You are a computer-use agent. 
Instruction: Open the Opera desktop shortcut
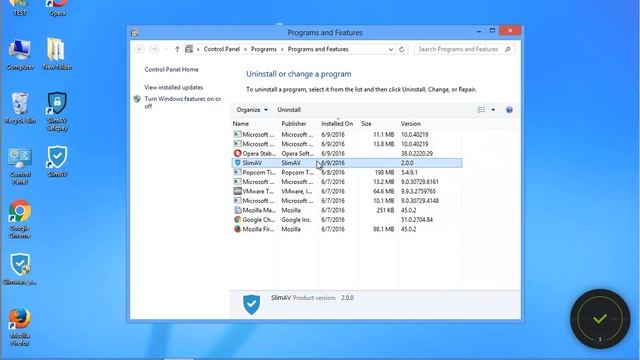point(57,7)
